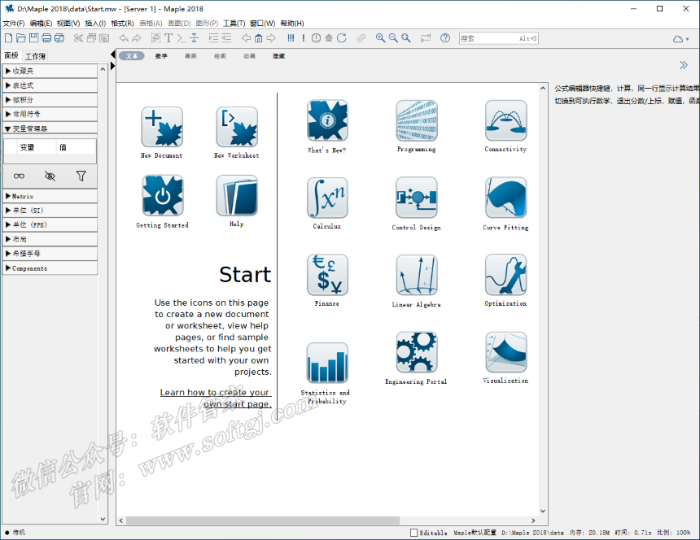Open the 工具(T) menu
The width and height of the screenshot is (700, 540).
click(x=234, y=23)
